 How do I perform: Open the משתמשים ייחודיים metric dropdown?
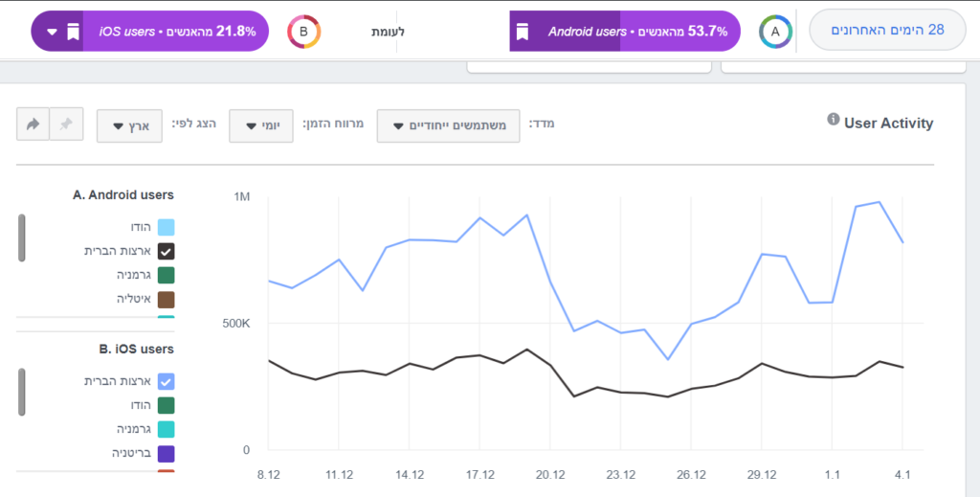(x=448, y=125)
